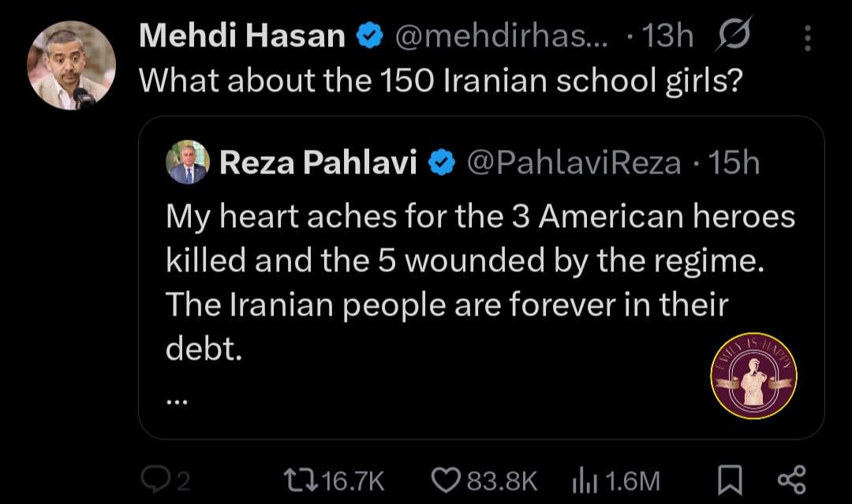Like the tweet with the heart icon
Image resolution: width=852 pixels, height=504 pixels.
447,479
